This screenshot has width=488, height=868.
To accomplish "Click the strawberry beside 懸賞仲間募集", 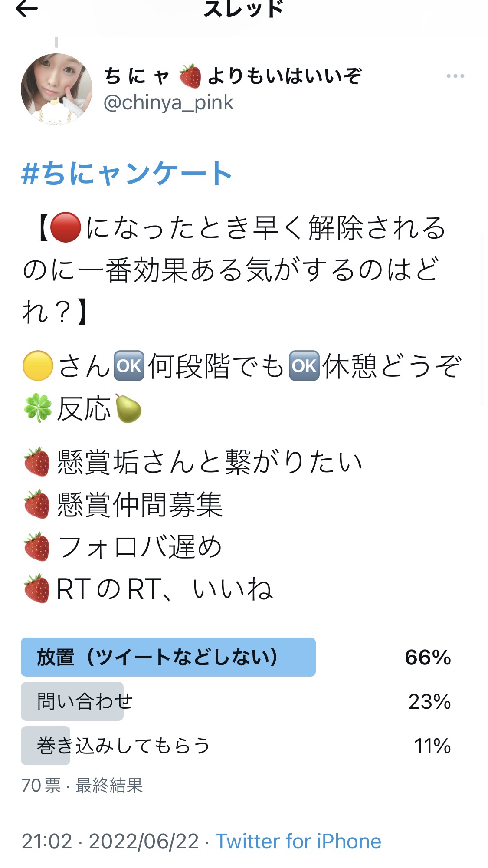I will [x=37, y=504].
